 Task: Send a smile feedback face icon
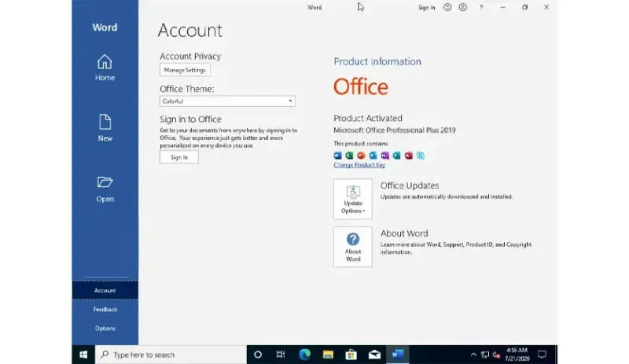click(447, 7)
